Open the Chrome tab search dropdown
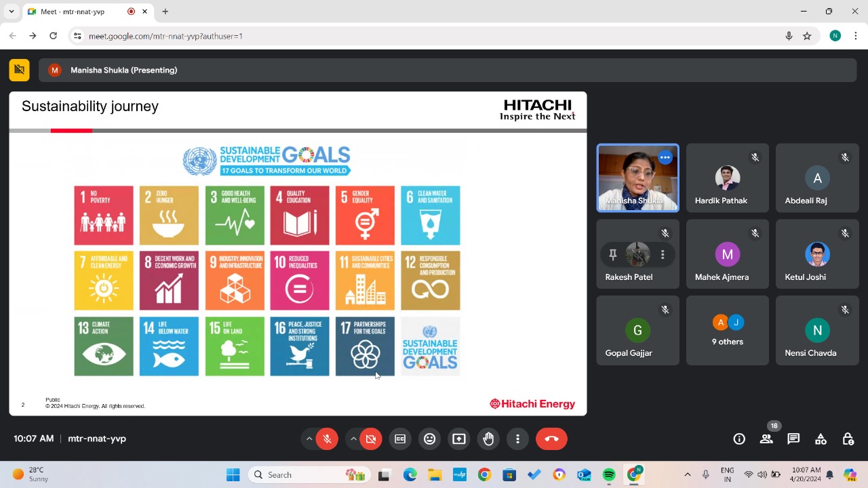This screenshot has height=488, width=868. pos(12,12)
